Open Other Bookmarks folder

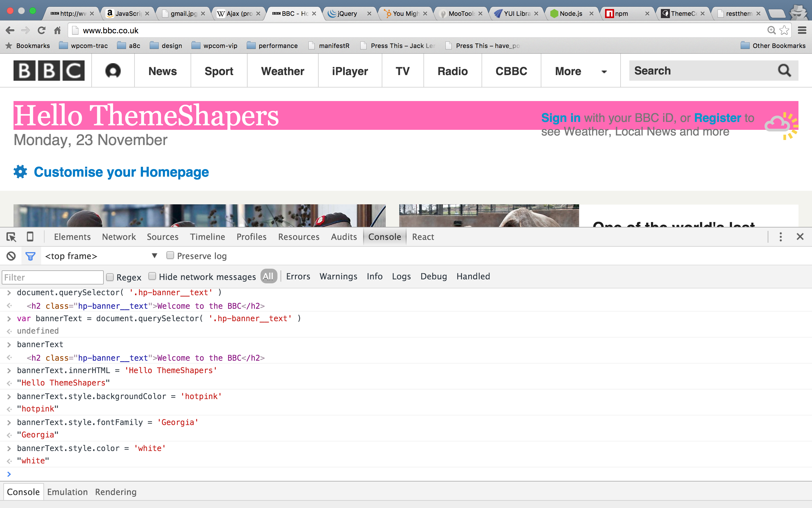coord(773,46)
